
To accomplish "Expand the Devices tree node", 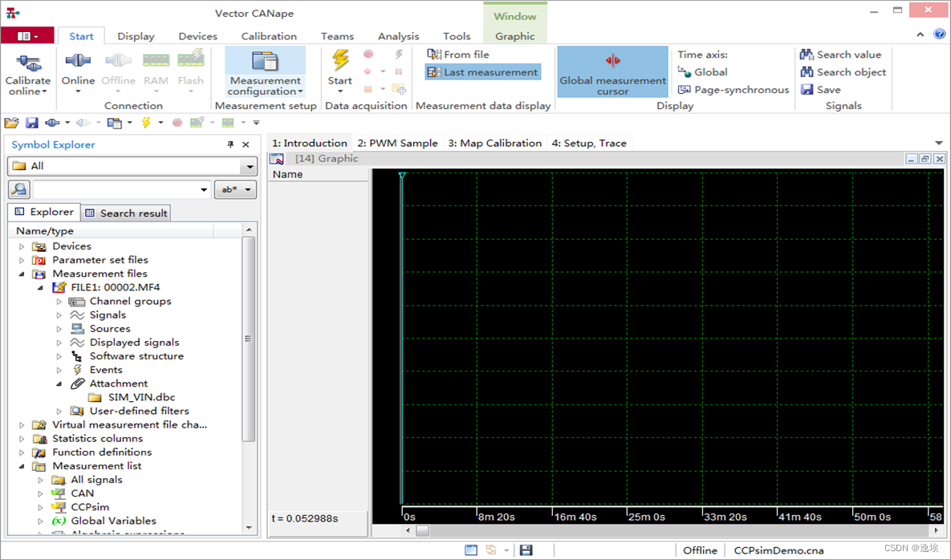I will click(x=22, y=246).
